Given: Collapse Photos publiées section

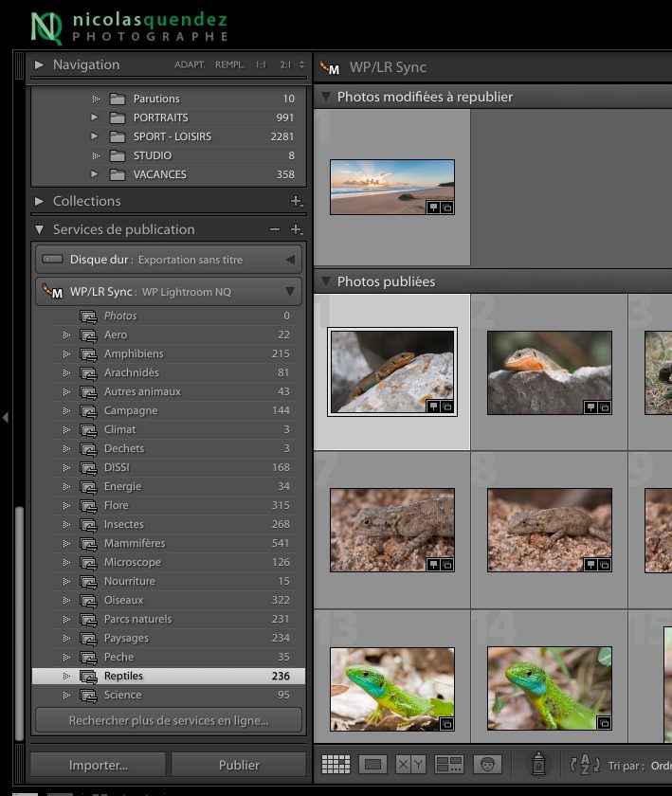Looking at the screenshot, I should coord(325,281).
